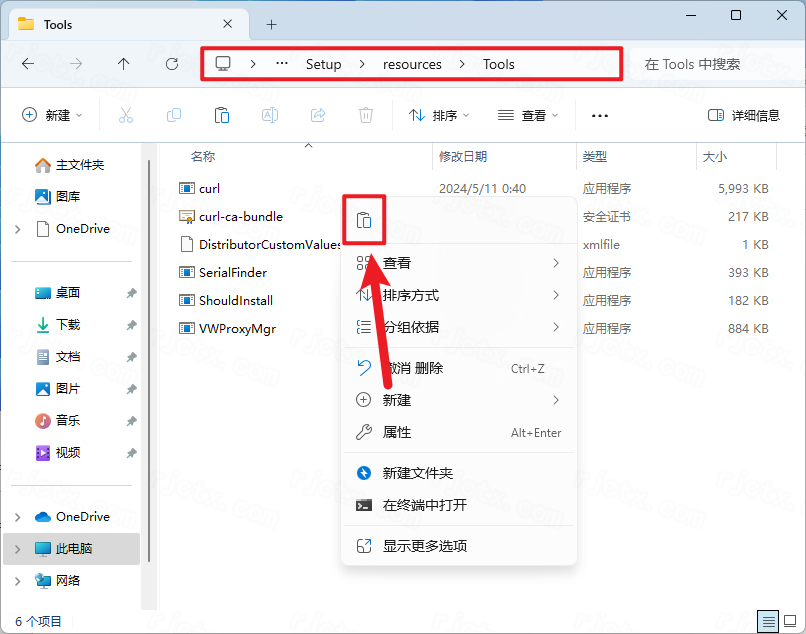This screenshot has width=806, height=634.
Task: Open the 排序 sort dropdown
Action: (439, 116)
